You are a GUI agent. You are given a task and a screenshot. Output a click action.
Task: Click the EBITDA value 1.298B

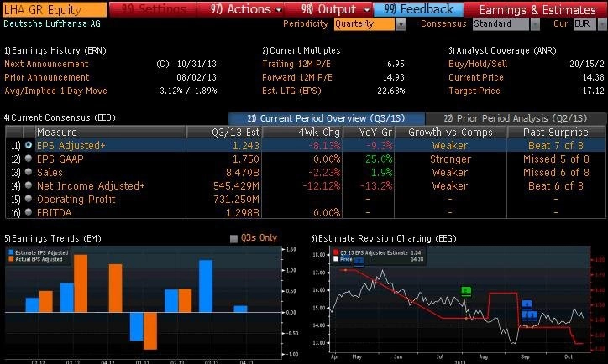click(x=243, y=212)
